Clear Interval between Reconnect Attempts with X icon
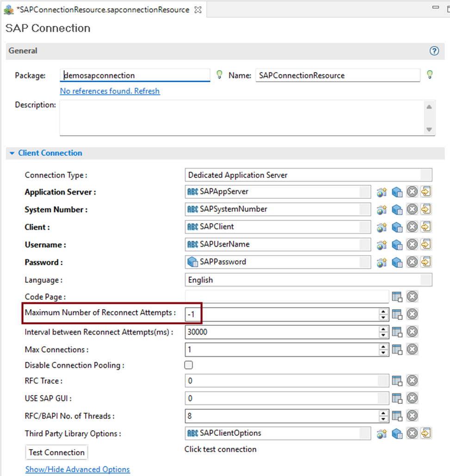Viewport: 450px width, 476px height. click(x=413, y=331)
